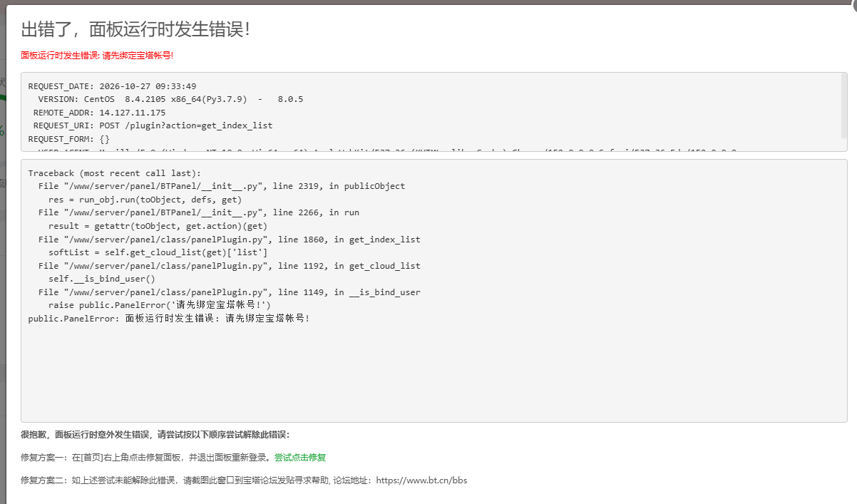The width and height of the screenshot is (857, 504).
Task: Click the "res = run_obj.run(toObject, defs, get)" line
Action: [x=145, y=200]
